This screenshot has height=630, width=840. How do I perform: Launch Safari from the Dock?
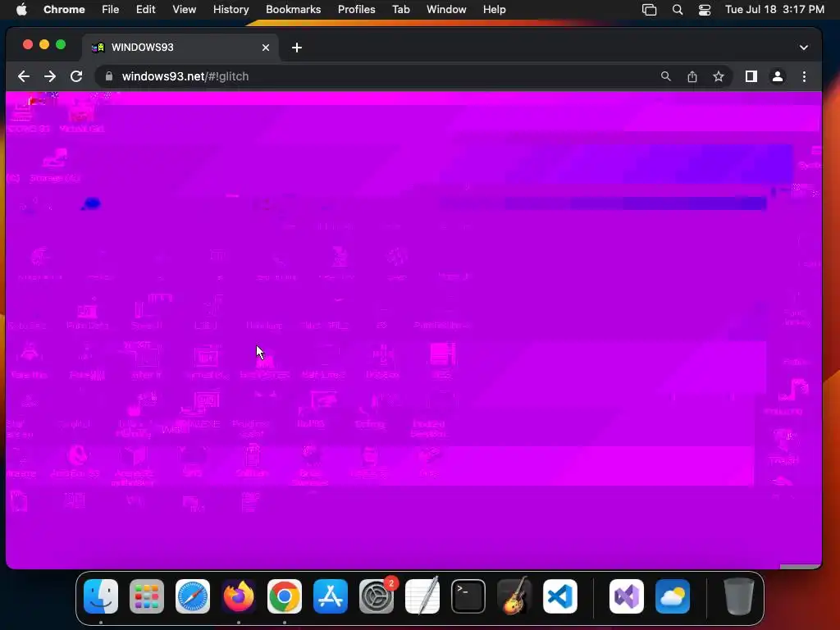(193, 596)
